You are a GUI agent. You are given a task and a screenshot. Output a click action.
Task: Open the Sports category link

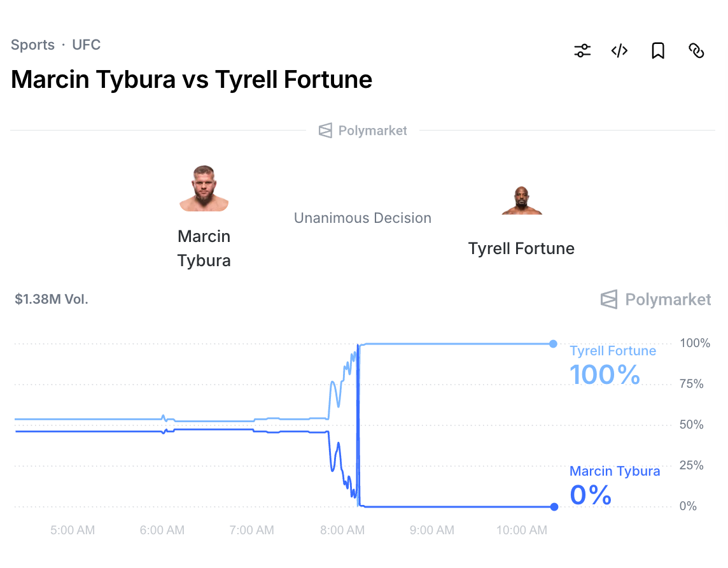click(x=32, y=45)
